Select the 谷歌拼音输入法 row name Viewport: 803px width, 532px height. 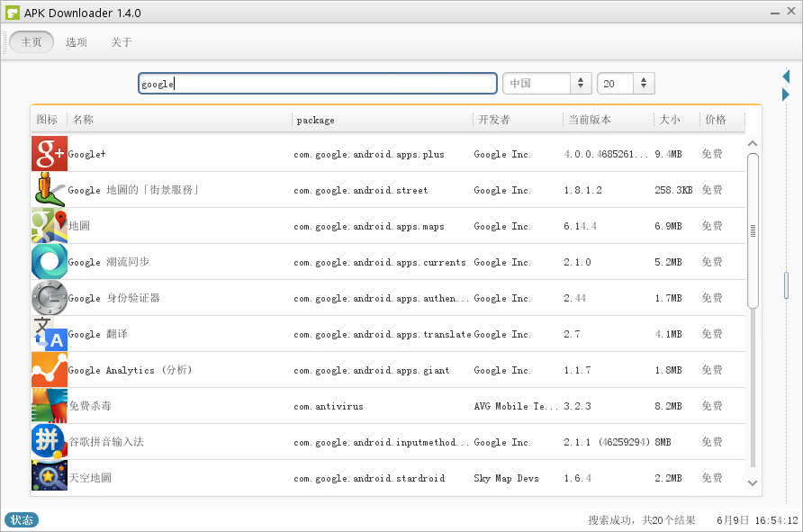pos(106,442)
